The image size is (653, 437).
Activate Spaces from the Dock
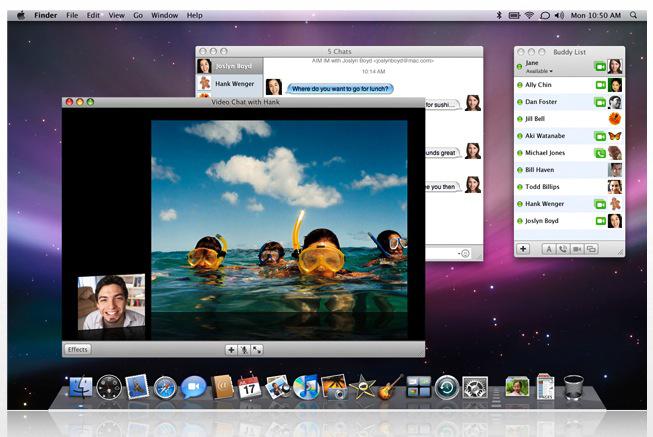[x=419, y=387]
